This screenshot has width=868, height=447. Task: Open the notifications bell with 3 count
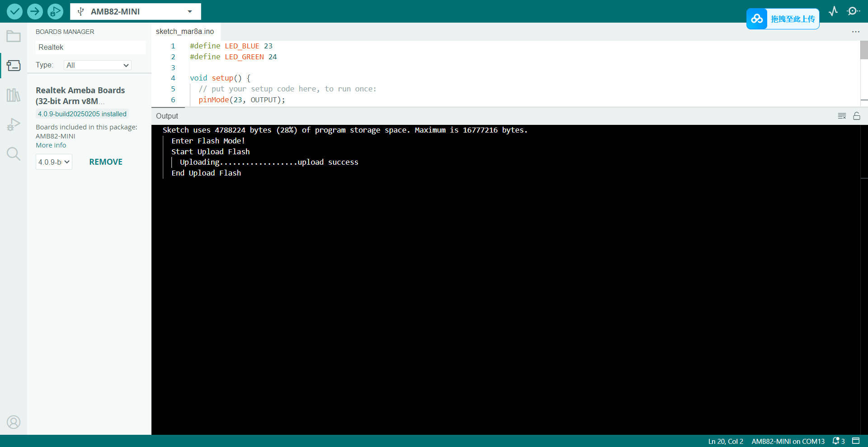839,441
